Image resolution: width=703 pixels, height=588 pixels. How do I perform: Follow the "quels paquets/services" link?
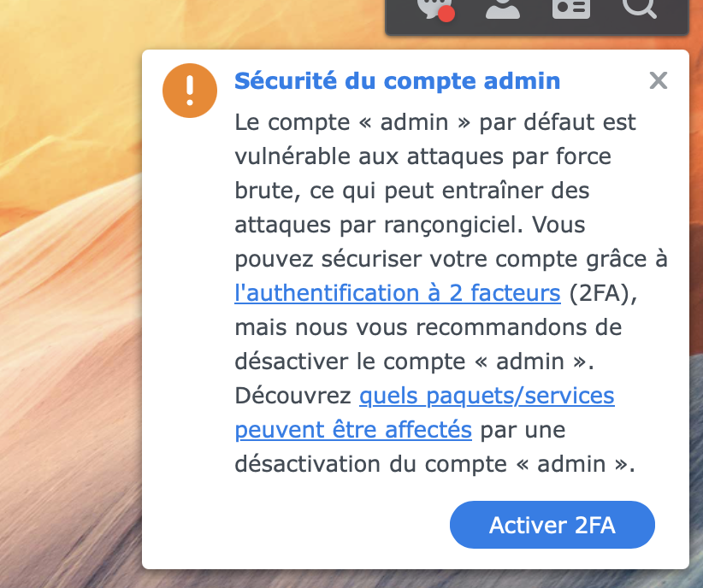[487, 396]
